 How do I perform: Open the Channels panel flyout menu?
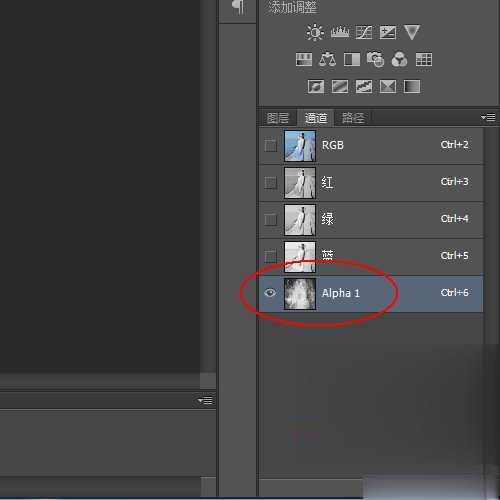488,117
